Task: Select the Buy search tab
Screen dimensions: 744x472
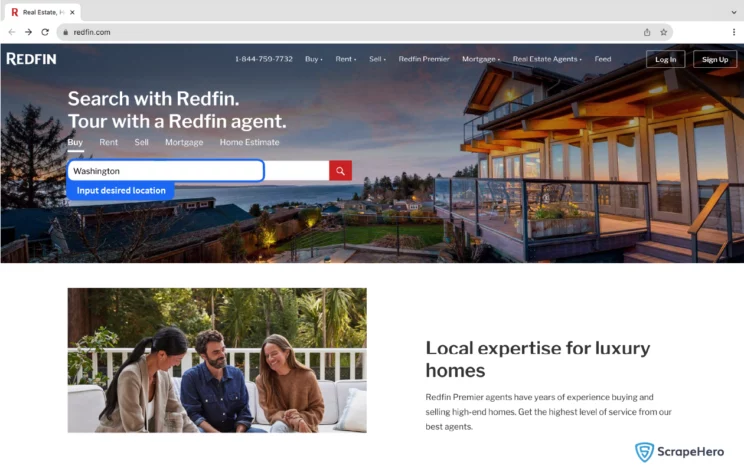Action: pos(75,142)
